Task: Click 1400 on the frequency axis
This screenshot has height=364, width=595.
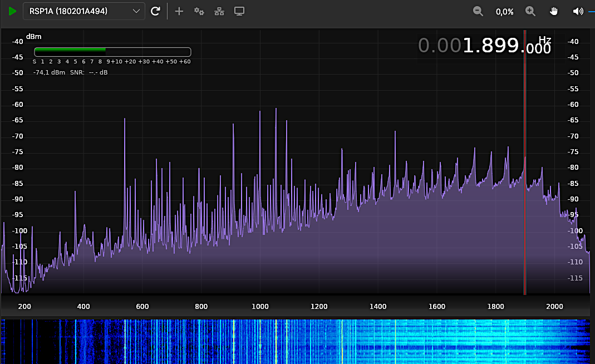Action: 378,306
